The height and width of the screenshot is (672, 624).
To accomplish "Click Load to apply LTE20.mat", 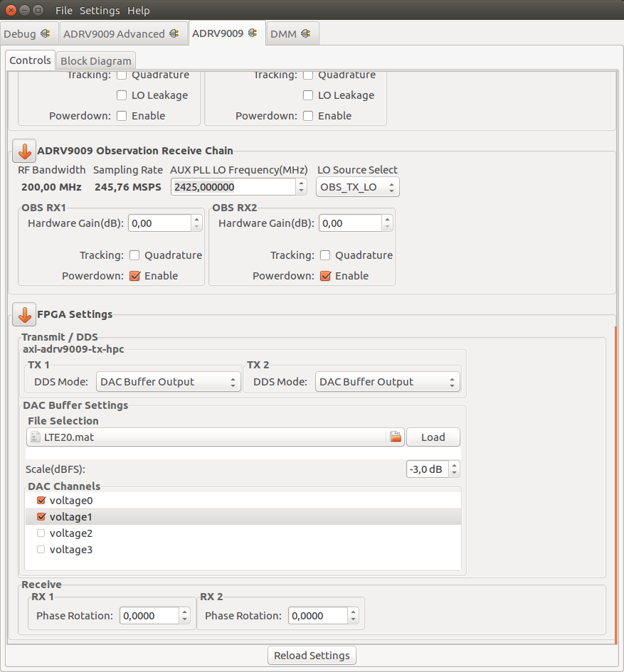I will pos(433,437).
